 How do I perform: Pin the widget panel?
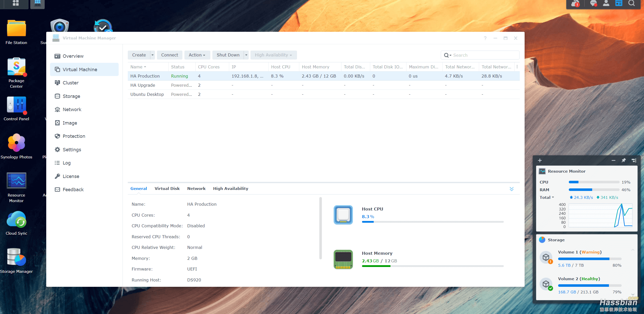624,160
